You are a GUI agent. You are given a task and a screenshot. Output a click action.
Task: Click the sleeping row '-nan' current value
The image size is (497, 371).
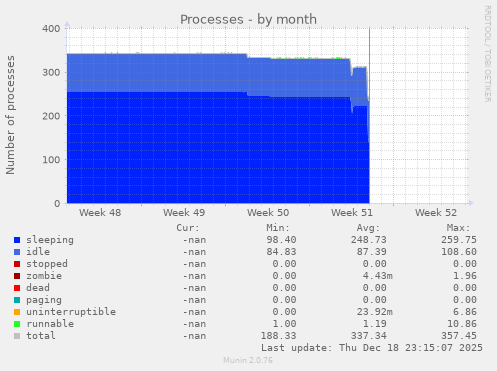pos(194,240)
